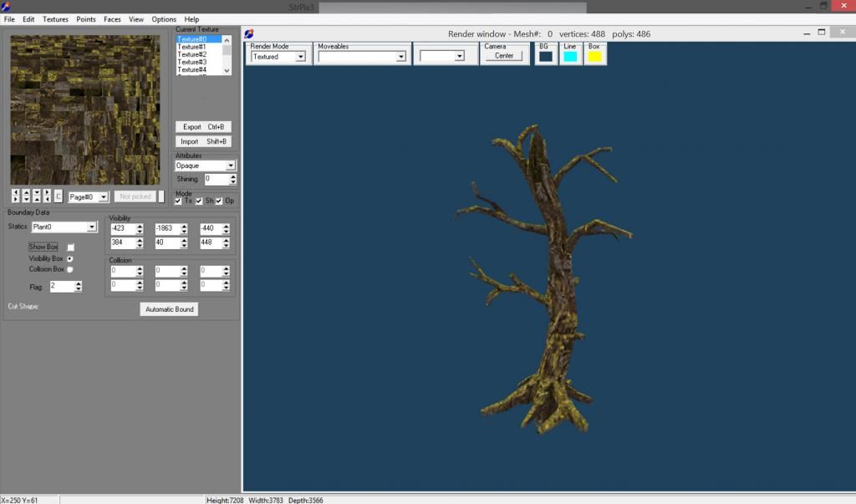The width and height of the screenshot is (856, 504).
Task: Open the File menu
Action: click(x=9, y=19)
